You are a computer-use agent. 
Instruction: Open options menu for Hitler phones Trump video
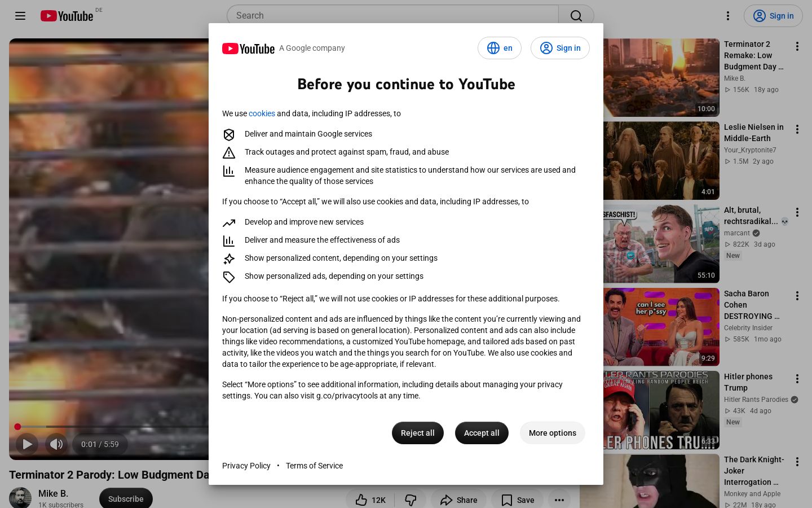797,379
